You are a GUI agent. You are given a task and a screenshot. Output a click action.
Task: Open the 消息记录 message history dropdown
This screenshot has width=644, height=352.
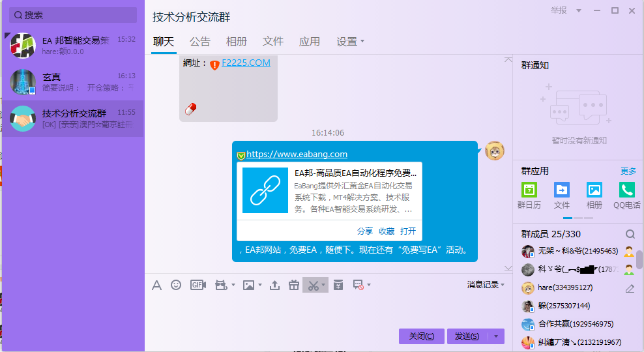(486, 285)
